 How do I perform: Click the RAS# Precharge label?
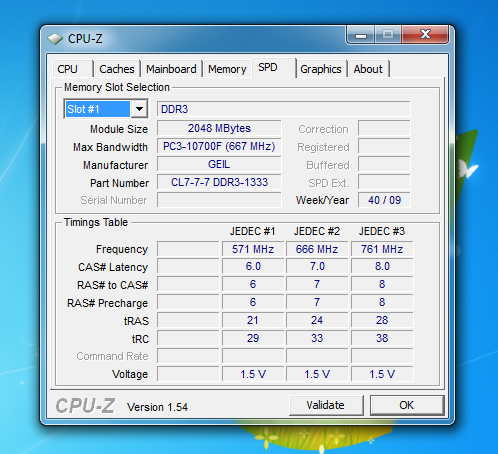click(x=107, y=303)
